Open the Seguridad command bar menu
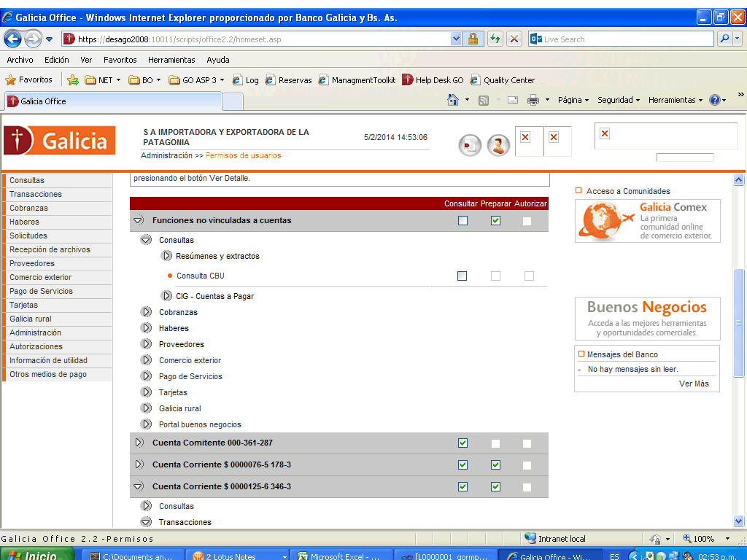747x560 pixels. coord(619,100)
